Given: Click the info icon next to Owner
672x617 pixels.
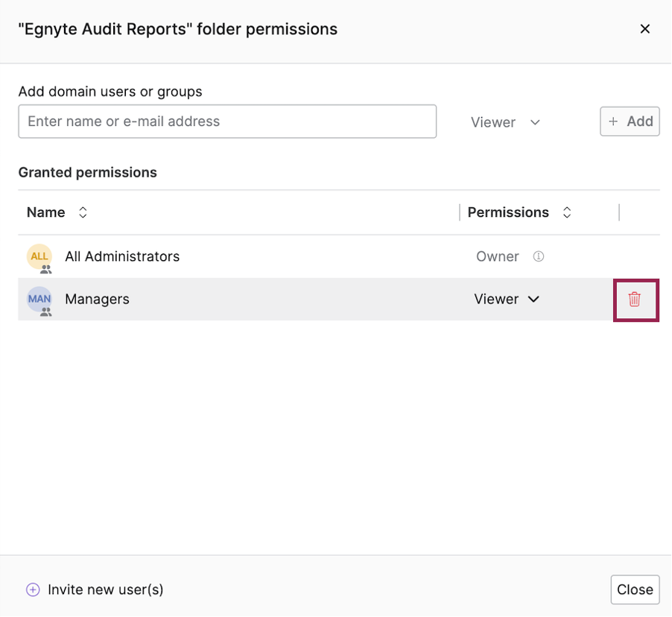Looking at the screenshot, I should (539, 256).
